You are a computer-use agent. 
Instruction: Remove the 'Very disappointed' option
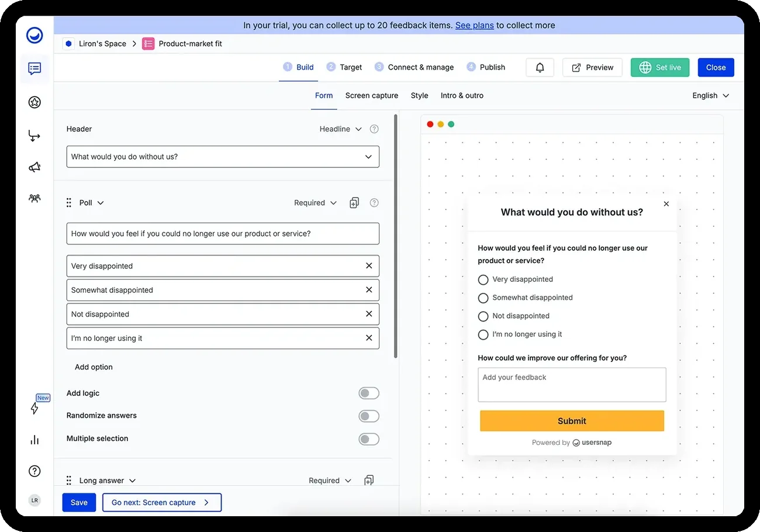369,266
